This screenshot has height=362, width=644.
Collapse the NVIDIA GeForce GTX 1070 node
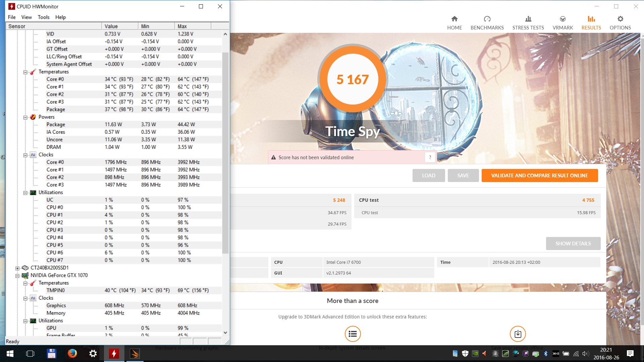tap(17, 276)
